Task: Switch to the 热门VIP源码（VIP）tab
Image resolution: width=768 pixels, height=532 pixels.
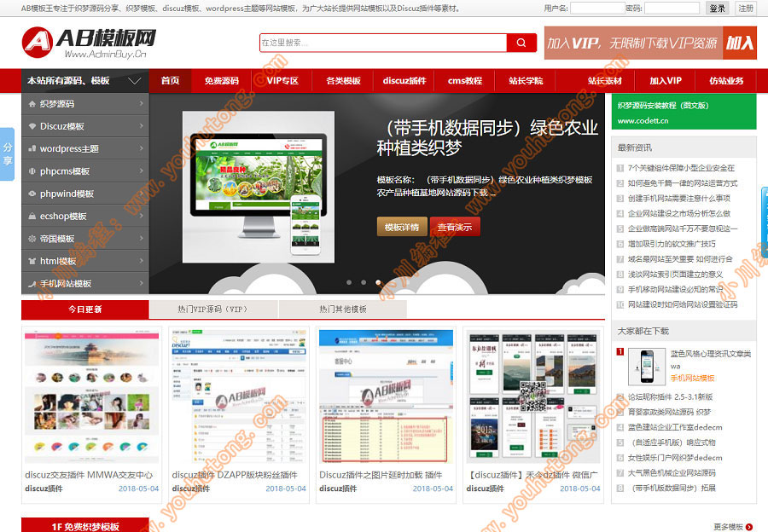Action: 213,309
